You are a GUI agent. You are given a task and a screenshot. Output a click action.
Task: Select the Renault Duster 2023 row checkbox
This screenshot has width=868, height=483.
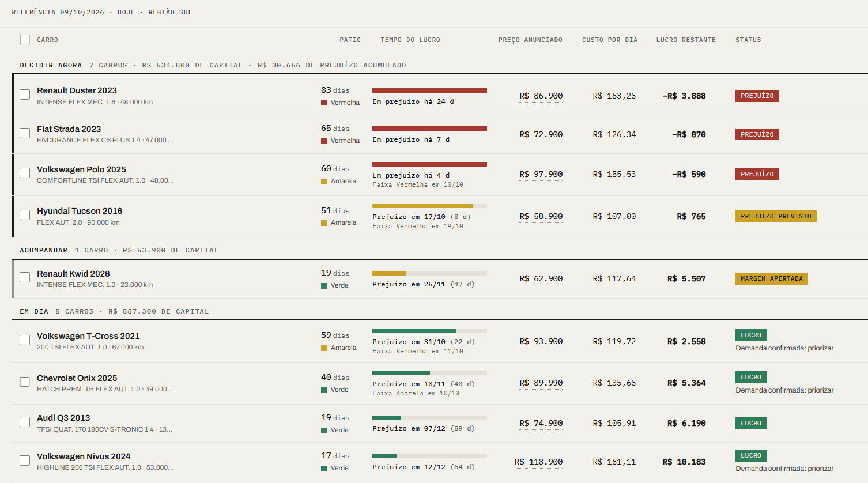pos(25,95)
